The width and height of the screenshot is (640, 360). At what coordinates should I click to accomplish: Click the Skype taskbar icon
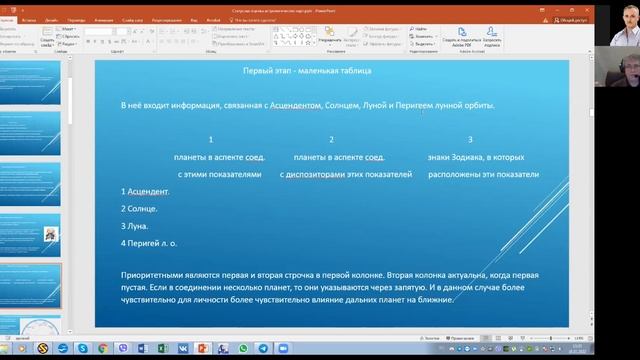[83, 348]
